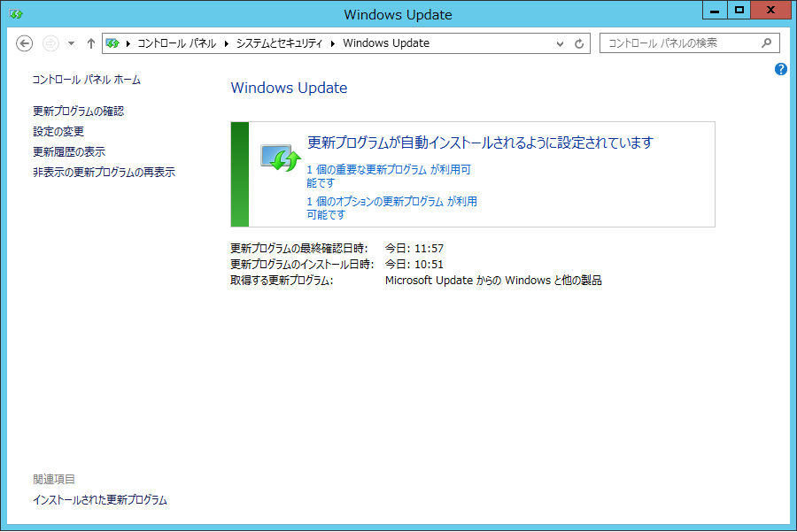The image size is (797, 532).
Task: Click the 更新プログラムが自動インストールされるように設定されています heading
Action: tap(480, 143)
